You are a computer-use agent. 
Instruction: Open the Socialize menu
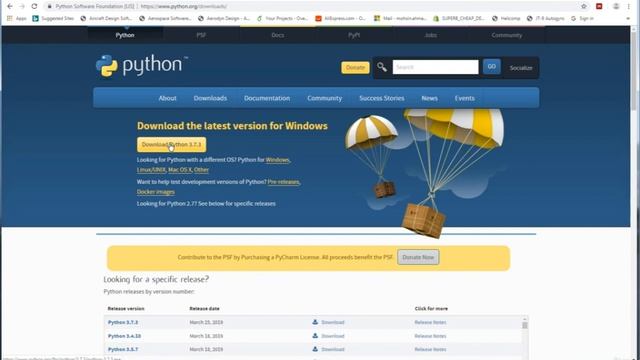click(x=521, y=68)
